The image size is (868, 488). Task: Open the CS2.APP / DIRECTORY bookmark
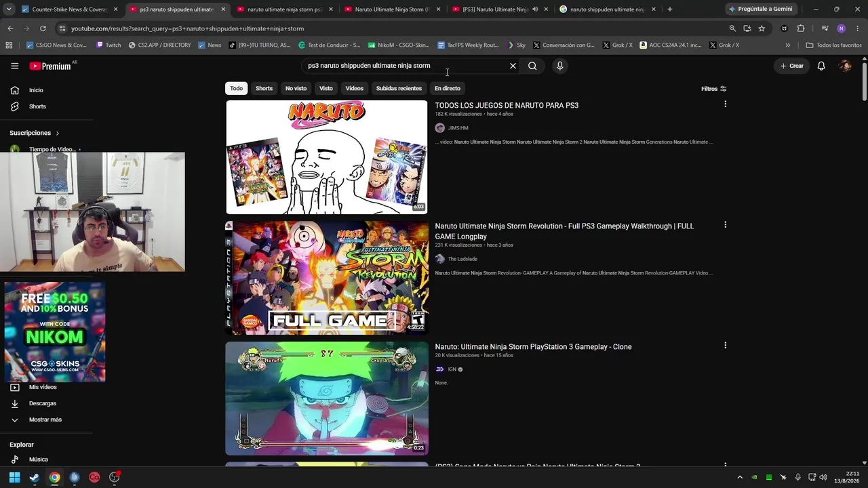click(159, 45)
